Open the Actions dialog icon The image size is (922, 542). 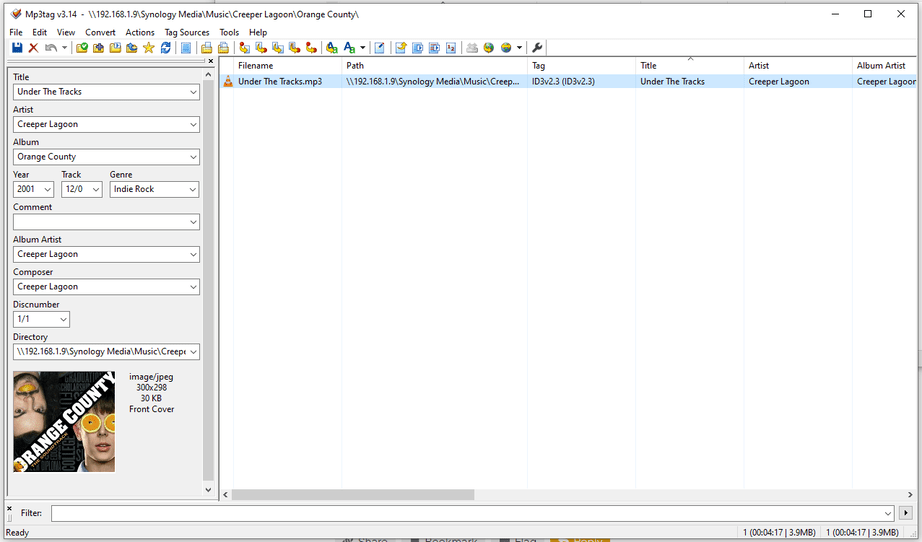click(332, 48)
